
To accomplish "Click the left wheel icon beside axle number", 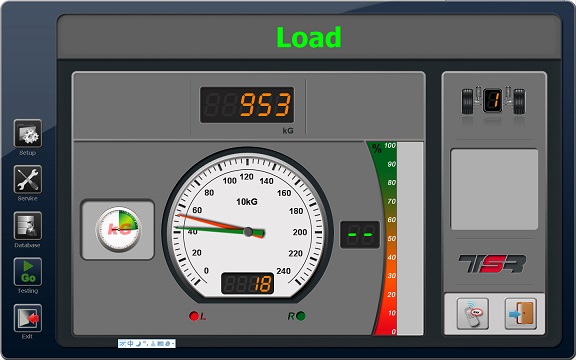I will click(467, 101).
